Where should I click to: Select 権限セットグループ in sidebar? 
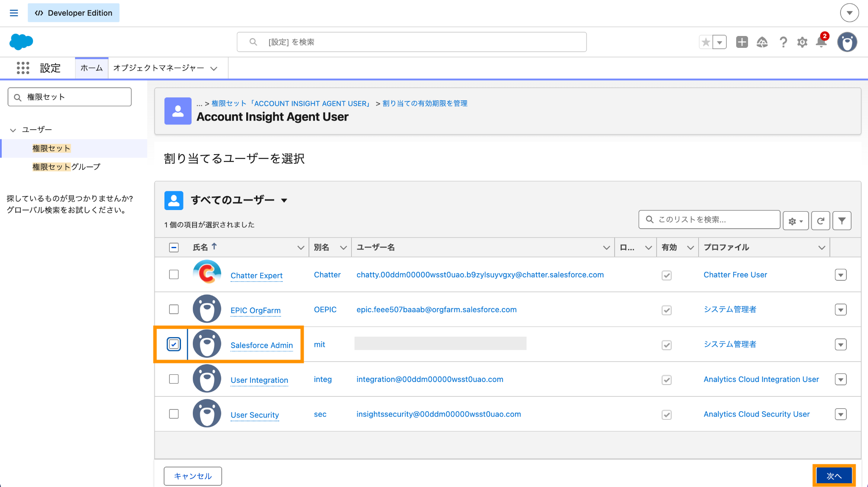tap(66, 167)
